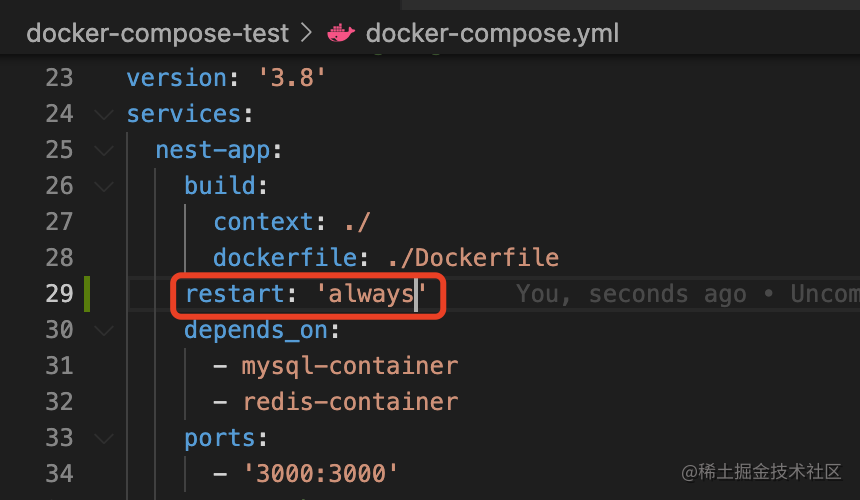Click the green change indicator on line 29
Image resolution: width=860 pixels, height=500 pixels.
(87, 294)
